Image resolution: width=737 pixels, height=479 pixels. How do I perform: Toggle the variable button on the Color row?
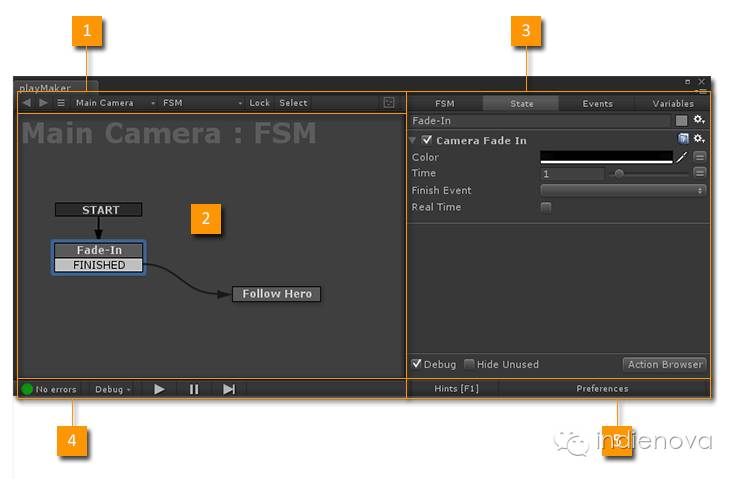pyautogui.click(x=699, y=157)
